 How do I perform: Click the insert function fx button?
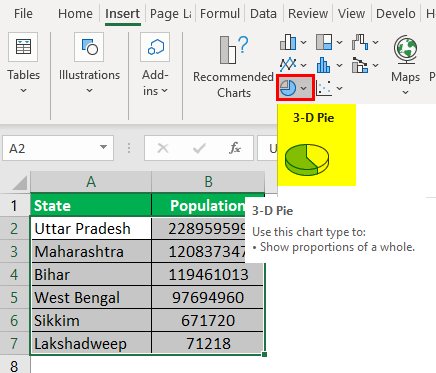235,148
